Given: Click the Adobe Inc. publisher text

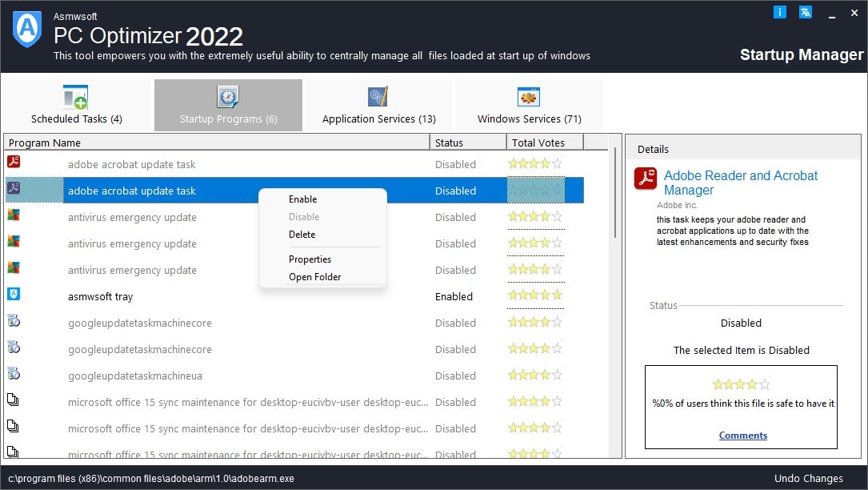Looking at the screenshot, I should click(x=677, y=205).
